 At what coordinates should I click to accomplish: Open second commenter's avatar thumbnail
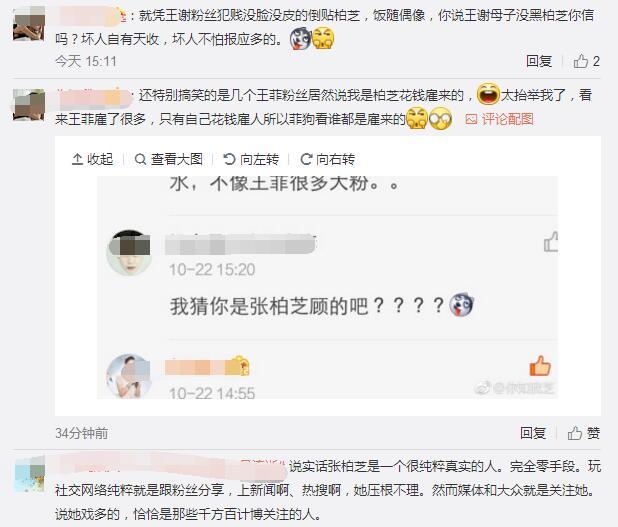(x=29, y=105)
